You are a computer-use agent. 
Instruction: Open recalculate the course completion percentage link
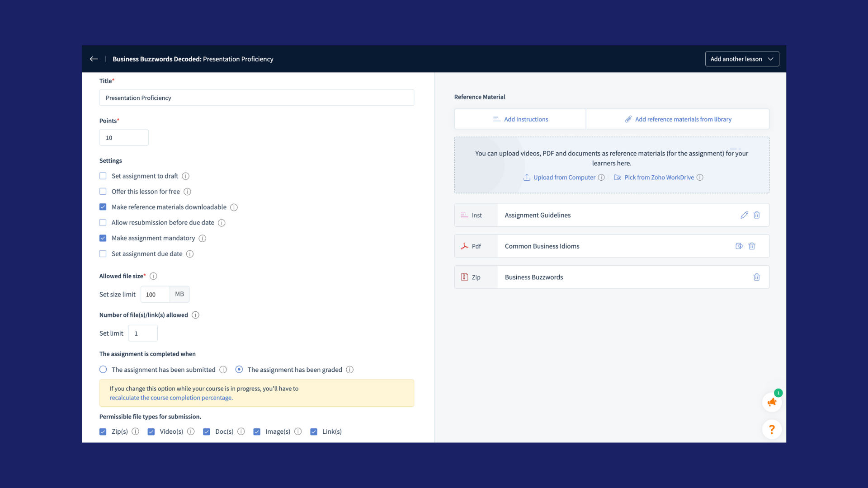(x=171, y=398)
